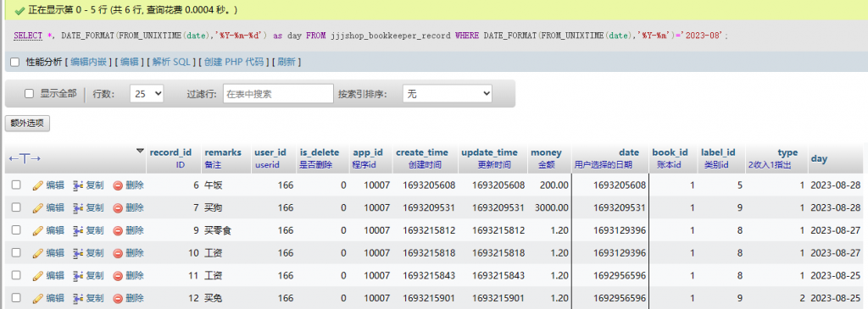Select checkbox for row 午饭
This screenshot has height=309, width=868.
point(17,185)
